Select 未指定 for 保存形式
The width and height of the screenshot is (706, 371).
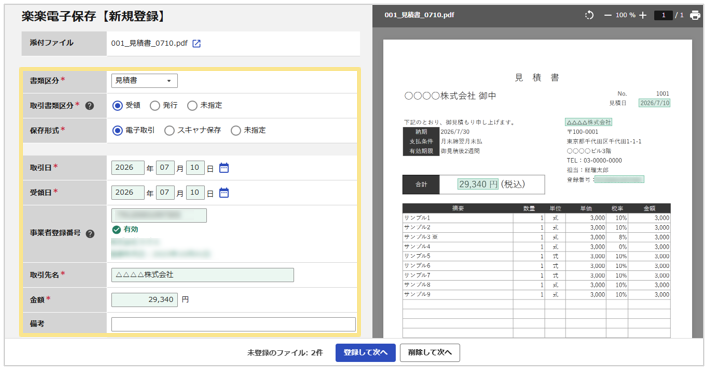point(235,131)
